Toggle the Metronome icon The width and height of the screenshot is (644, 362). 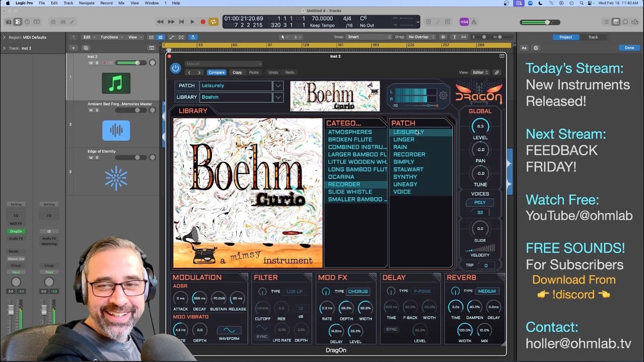point(473,22)
